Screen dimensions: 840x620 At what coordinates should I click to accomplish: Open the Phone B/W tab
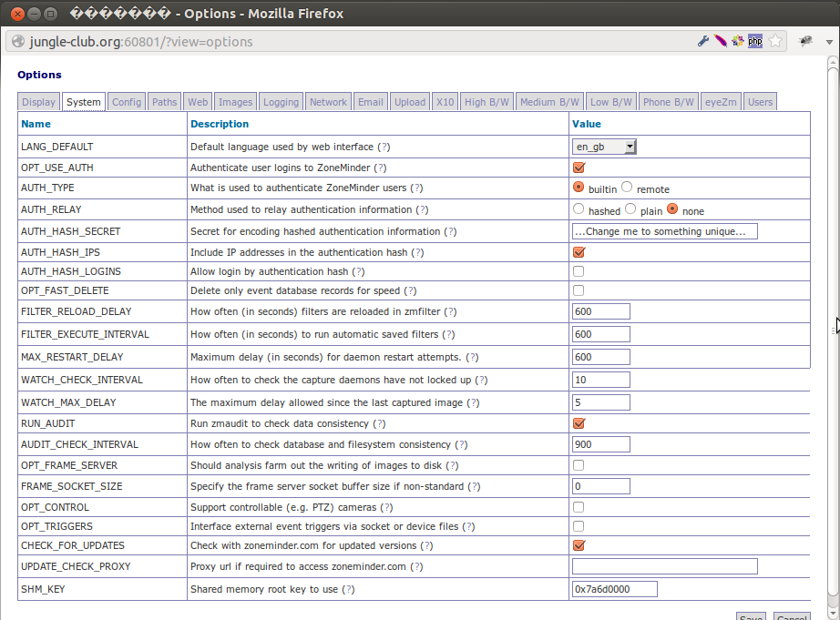[669, 102]
